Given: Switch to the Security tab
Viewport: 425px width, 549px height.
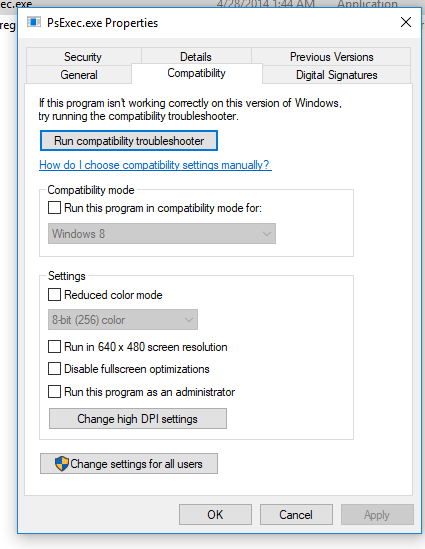Looking at the screenshot, I should pyautogui.click(x=83, y=56).
